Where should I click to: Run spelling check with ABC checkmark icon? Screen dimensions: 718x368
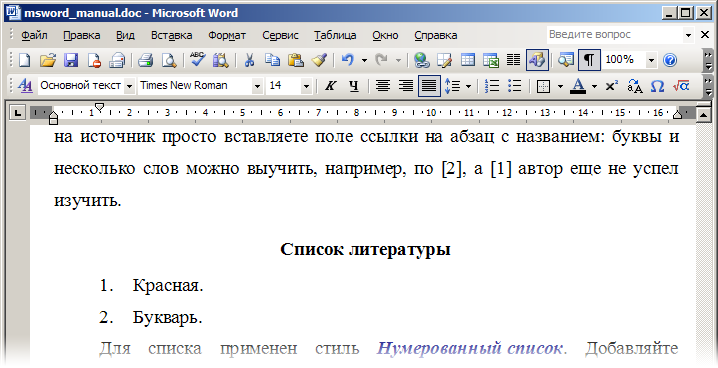[198, 60]
